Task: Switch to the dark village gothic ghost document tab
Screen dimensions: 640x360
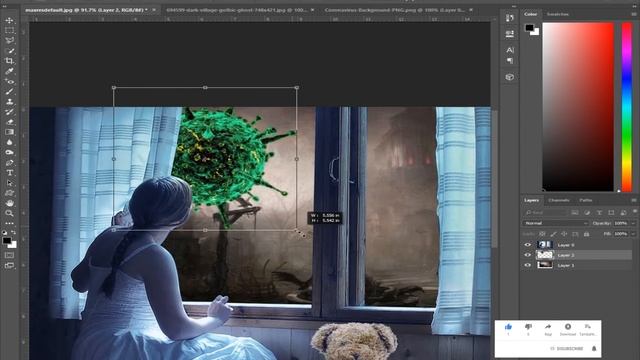Action: (x=237, y=10)
